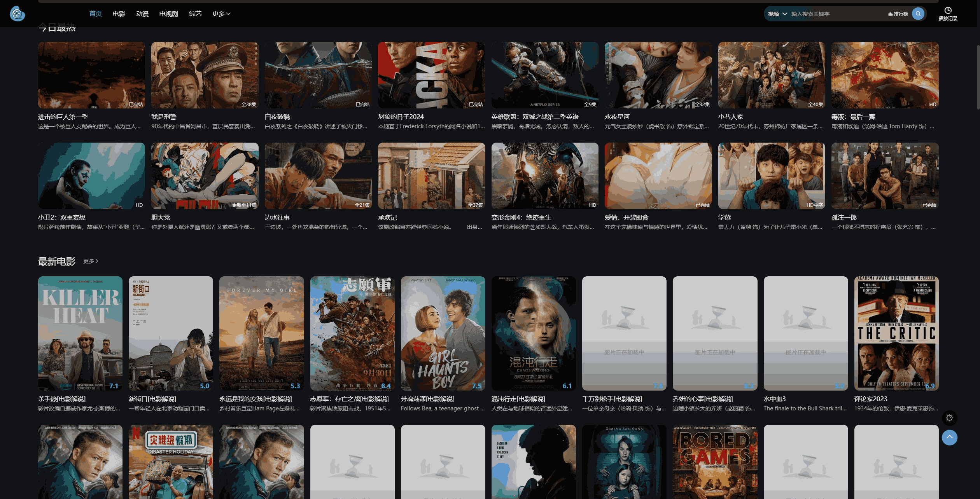Click the page vertical scrollbar thumb
The image size is (980, 499).
[978, 78]
